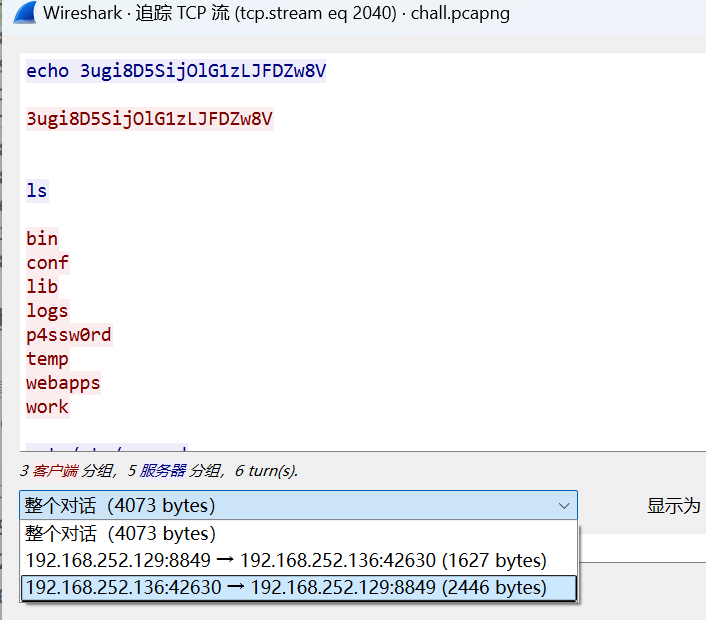The image size is (706, 620).
Task: Choose the 192.168.252.129:8849 → 192.168.252.136:42630 (1627 bytes) option
Action: click(x=286, y=560)
